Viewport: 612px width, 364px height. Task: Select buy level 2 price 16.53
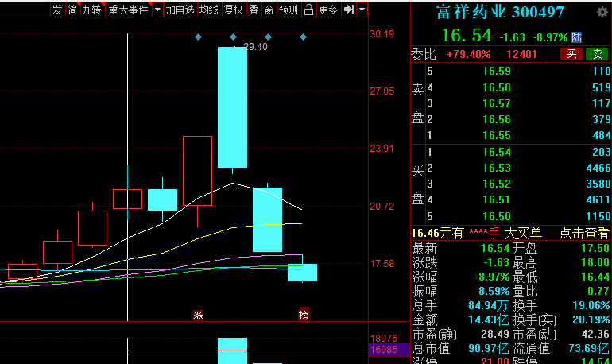click(x=497, y=168)
